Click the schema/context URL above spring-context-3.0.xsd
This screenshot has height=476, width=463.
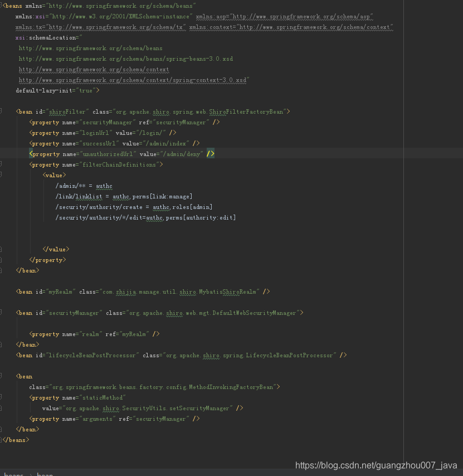94,69
